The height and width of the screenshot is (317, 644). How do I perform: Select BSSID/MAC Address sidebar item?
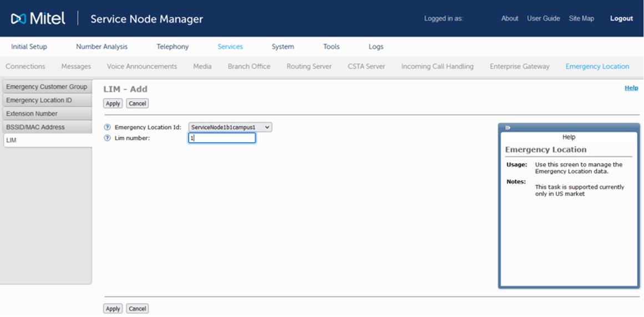[x=36, y=127]
